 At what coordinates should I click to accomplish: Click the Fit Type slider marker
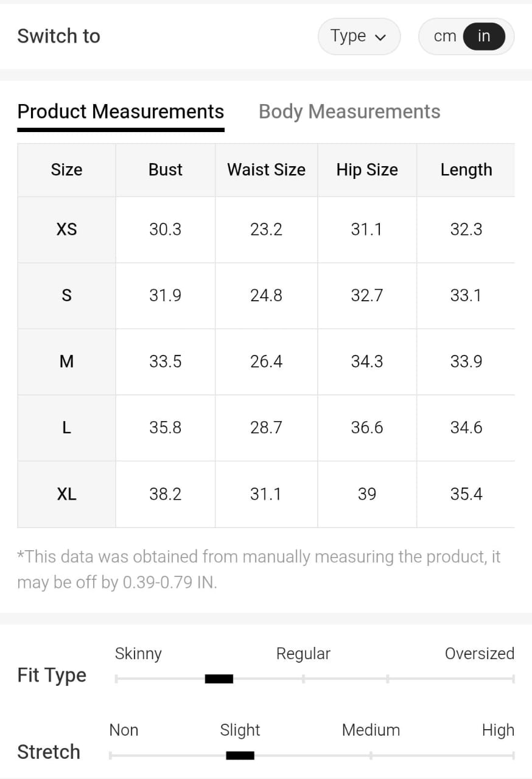coord(219,679)
